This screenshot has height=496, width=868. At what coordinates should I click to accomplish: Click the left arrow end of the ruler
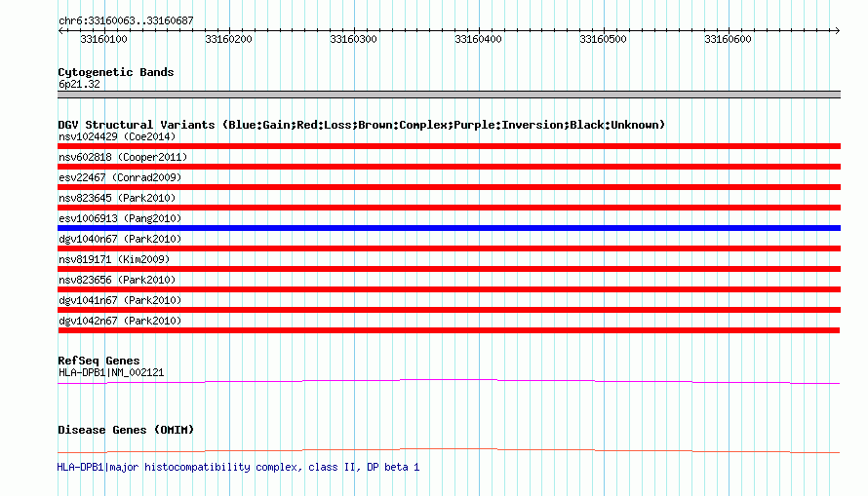click(60, 30)
